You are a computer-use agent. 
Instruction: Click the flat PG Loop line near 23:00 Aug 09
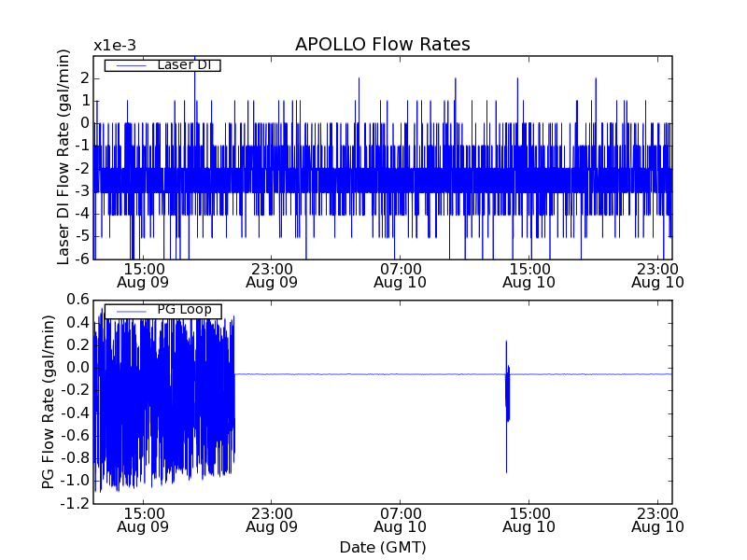pyautogui.click(x=271, y=374)
